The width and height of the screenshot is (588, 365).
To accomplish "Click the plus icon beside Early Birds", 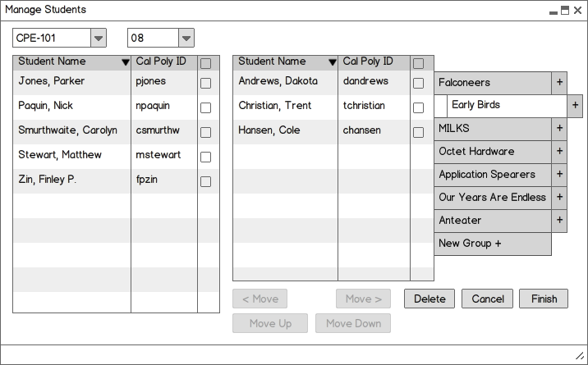I will click(575, 106).
